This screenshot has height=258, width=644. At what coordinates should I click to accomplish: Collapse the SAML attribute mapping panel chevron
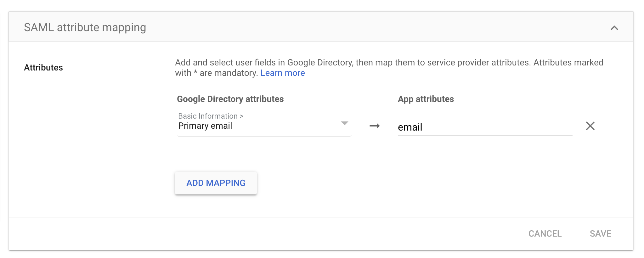pos(614,28)
